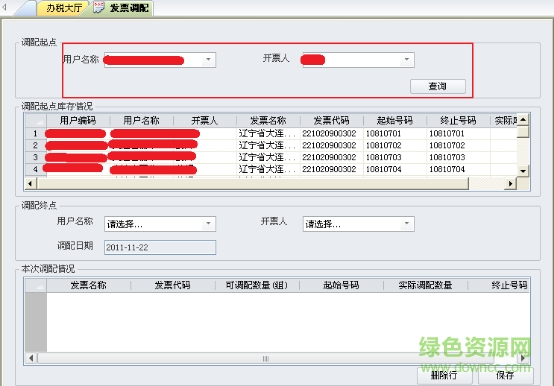554x386 pixels.
Task: Click 终止号码 header in inventory table
Action: [x=458, y=120]
